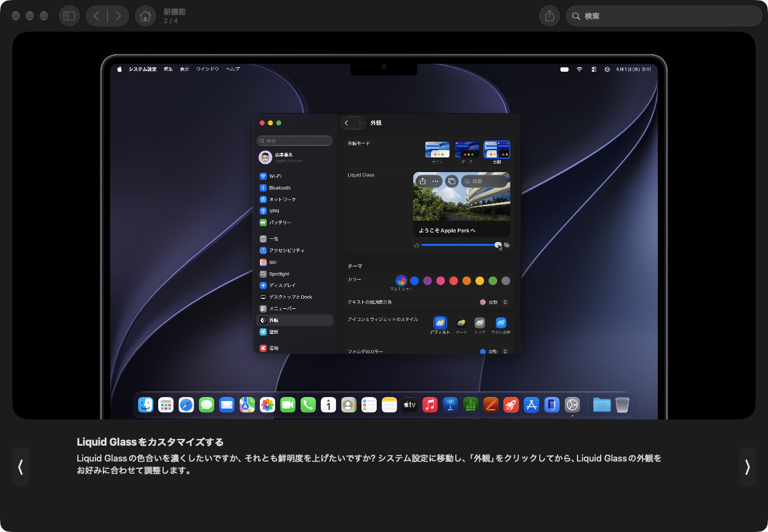Click the Wi-Fi status icon in the pictured menu bar
768x532 pixels.
click(x=579, y=69)
